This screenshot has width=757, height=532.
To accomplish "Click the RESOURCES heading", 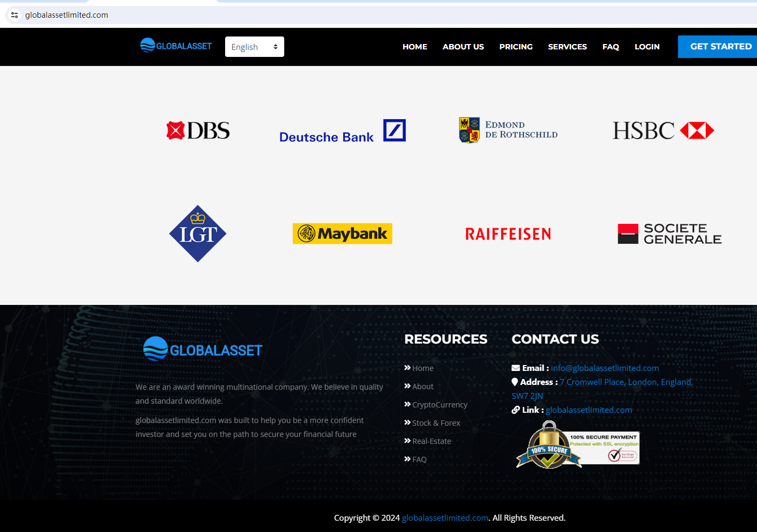I will (x=446, y=339).
